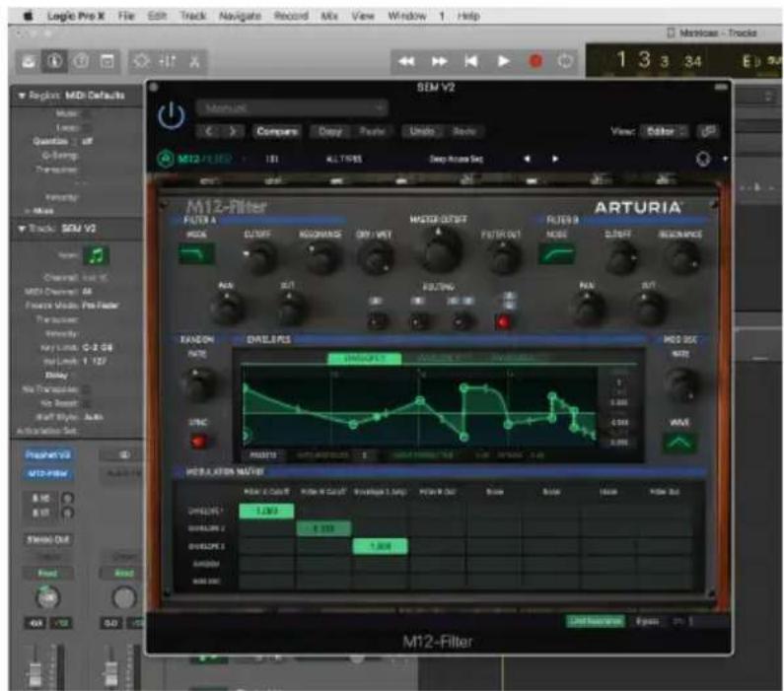Click the circular icon in M12-Filter toolbar

point(703,160)
